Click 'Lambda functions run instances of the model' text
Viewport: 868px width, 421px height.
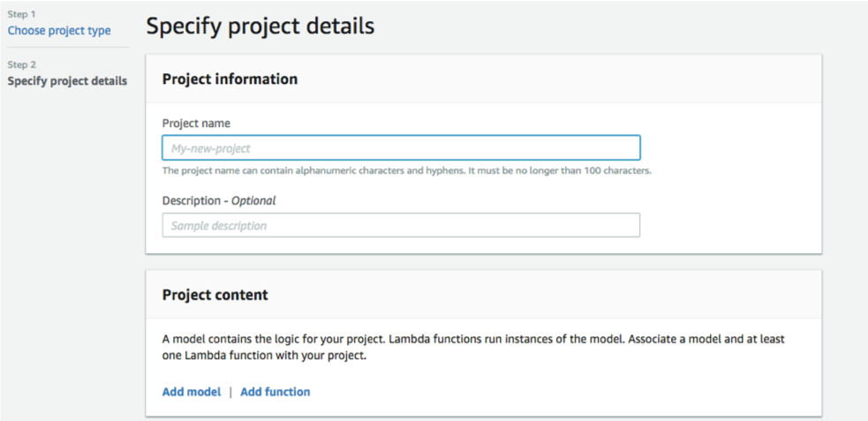point(507,339)
